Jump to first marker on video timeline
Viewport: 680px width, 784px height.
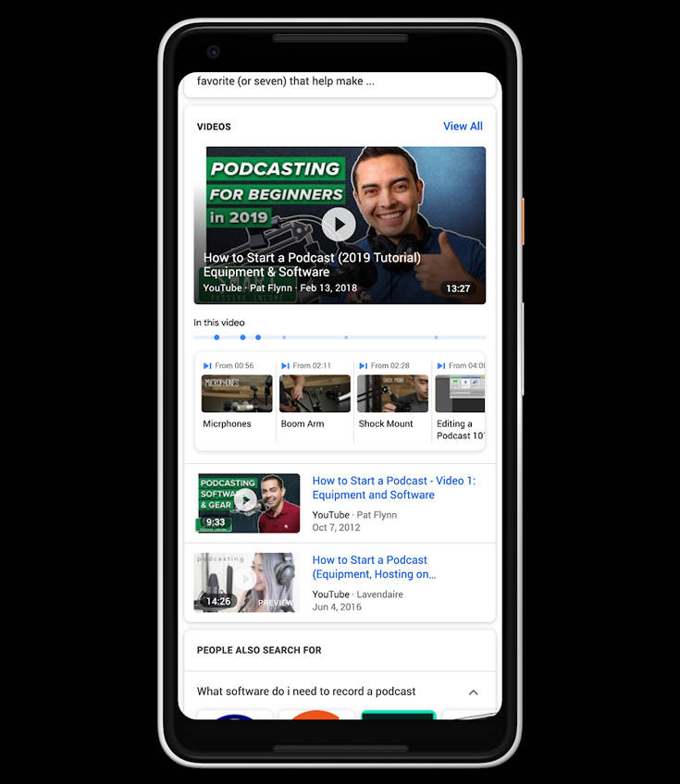tap(216, 337)
